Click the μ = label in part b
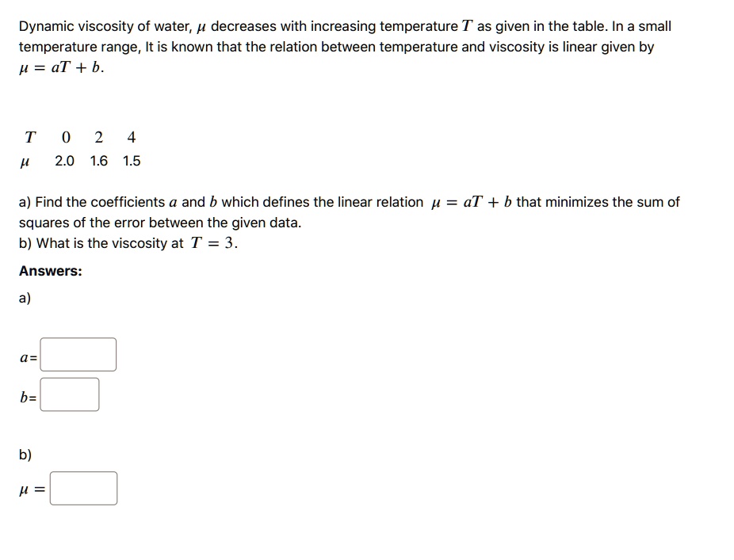The height and width of the screenshot is (560, 734). (x=30, y=491)
